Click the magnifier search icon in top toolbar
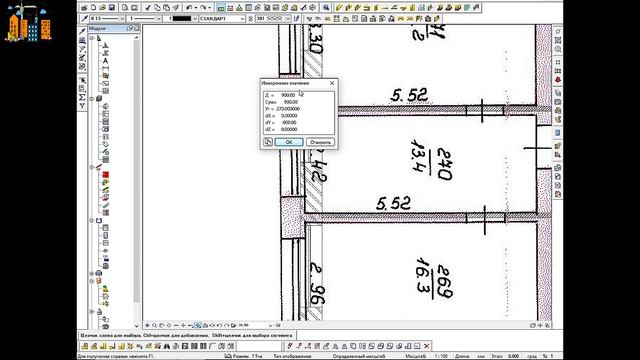Image resolution: width=640 pixels, height=360 pixels. [x=326, y=7]
